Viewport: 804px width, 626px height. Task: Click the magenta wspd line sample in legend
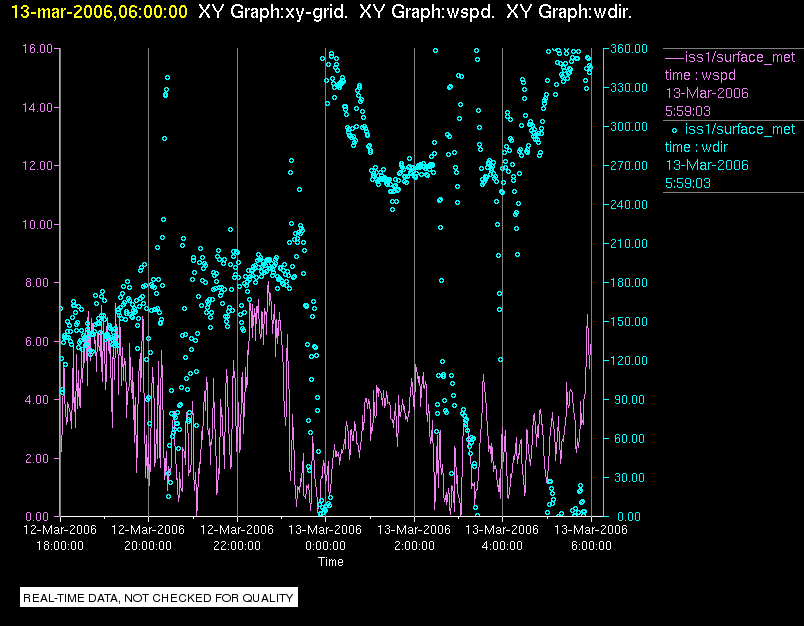[x=674, y=57]
